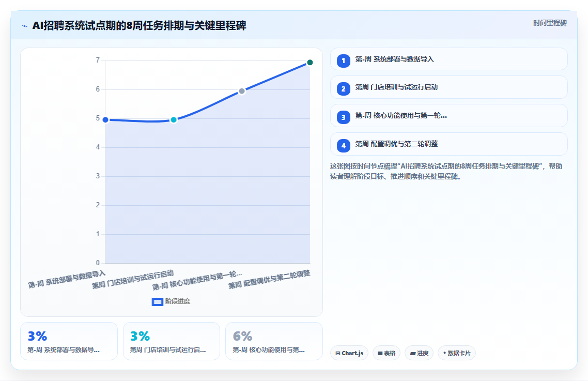The height and width of the screenshot is (381, 588).
Task: Select the Chart.js tag chip
Action: pos(349,353)
